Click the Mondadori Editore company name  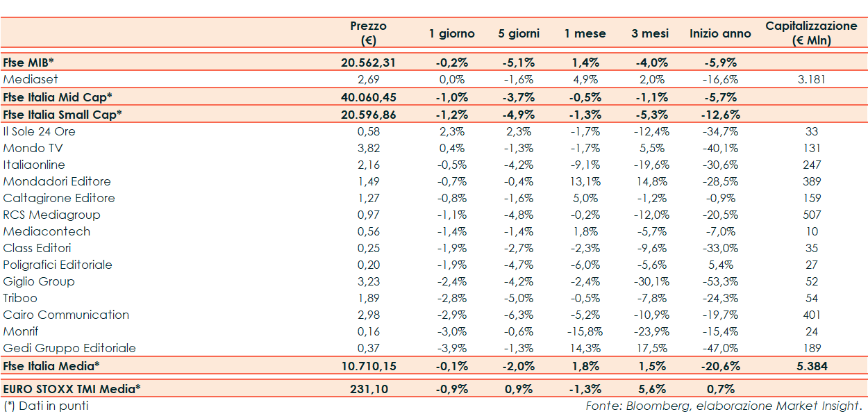tap(57, 181)
